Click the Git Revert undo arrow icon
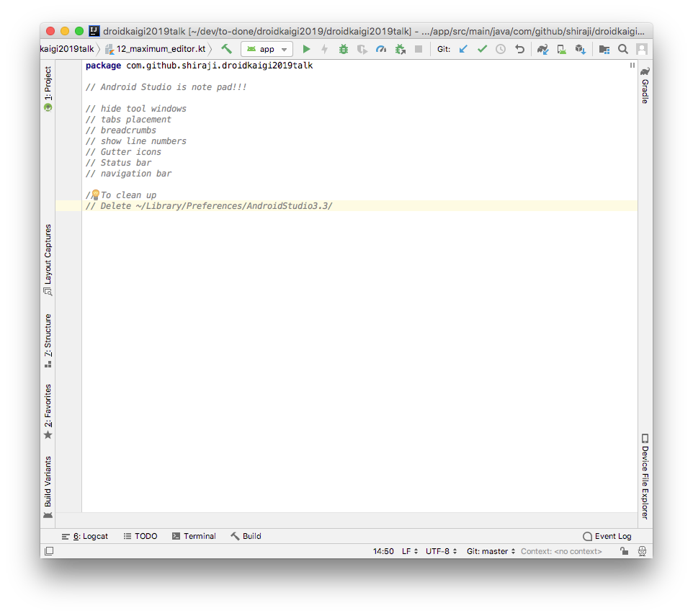The height and width of the screenshot is (616, 693). pyautogui.click(x=520, y=49)
